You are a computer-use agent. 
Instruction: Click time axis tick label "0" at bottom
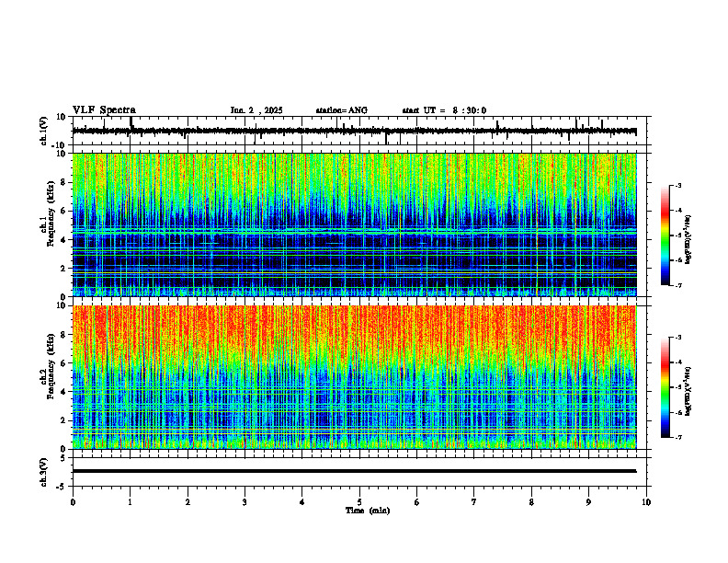click(x=73, y=502)
